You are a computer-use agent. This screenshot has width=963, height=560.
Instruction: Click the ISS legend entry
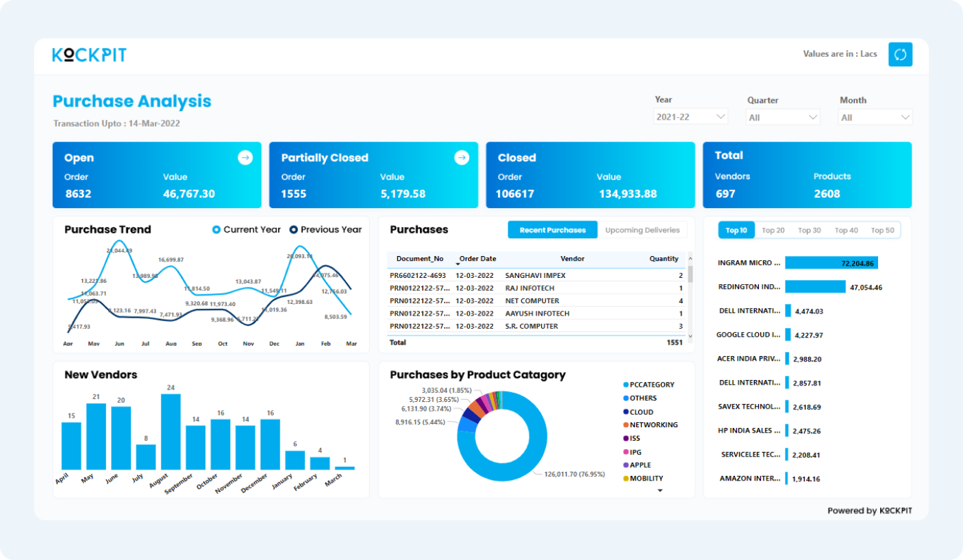click(632, 438)
